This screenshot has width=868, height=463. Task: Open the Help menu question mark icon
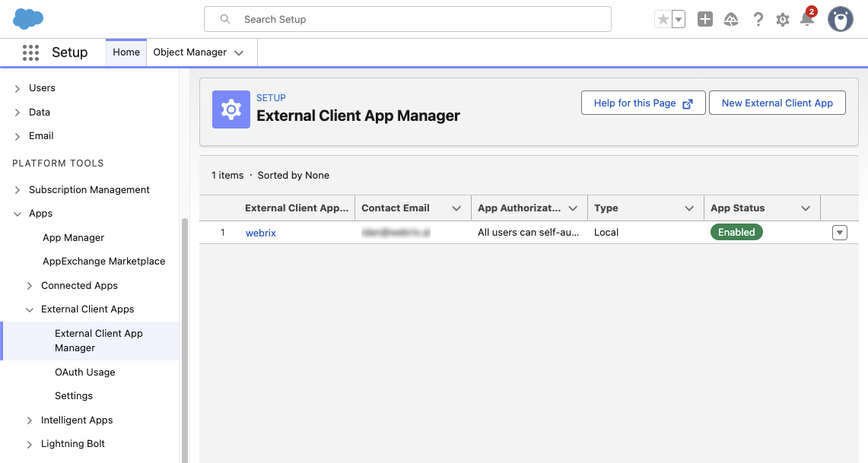(x=758, y=19)
